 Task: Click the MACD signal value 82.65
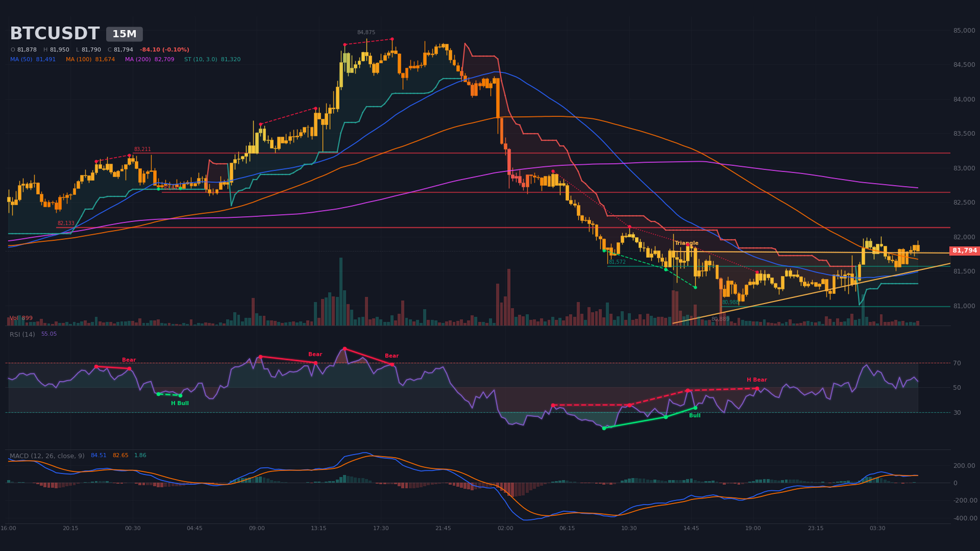pyautogui.click(x=121, y=455)
